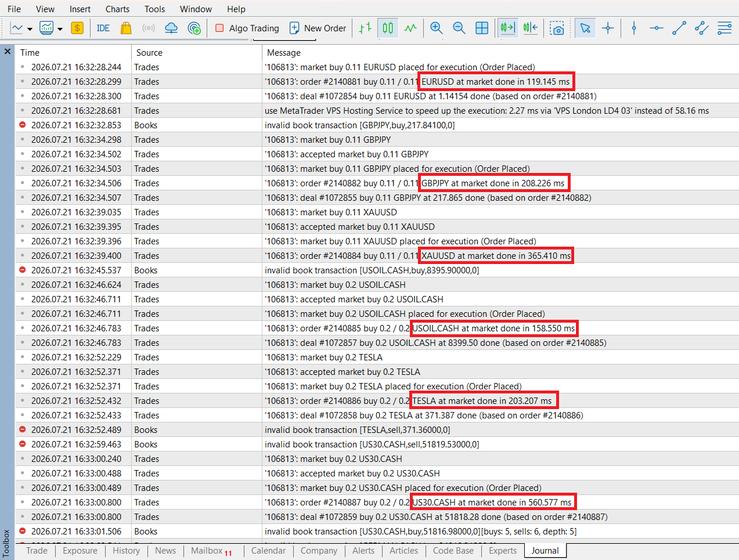
Task: Switch chart to candlesticks
Action: pyautogui.click(x=388, y=28)
